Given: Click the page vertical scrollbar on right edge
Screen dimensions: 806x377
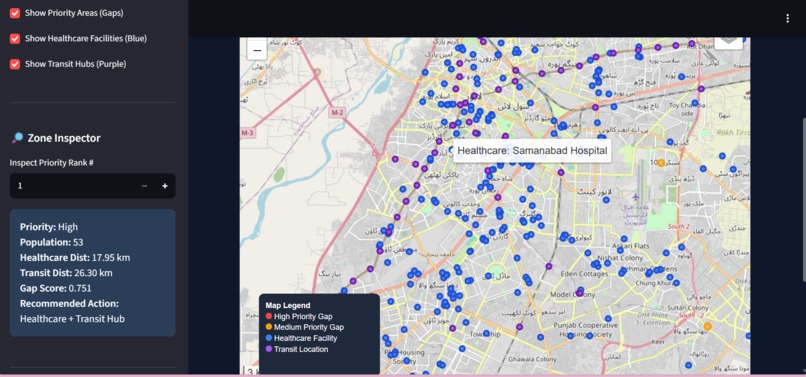Looking at the screenshot, I should coord(803,199).
